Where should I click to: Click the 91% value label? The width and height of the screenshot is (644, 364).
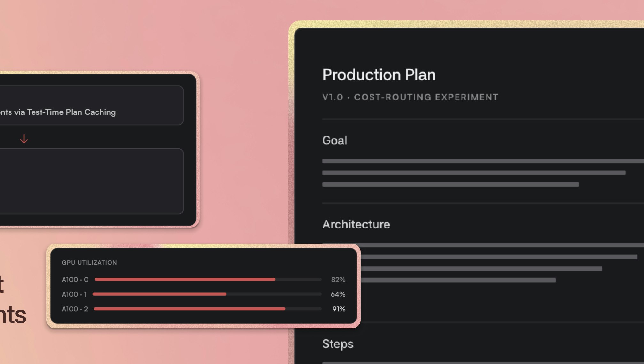pos(339,309)
